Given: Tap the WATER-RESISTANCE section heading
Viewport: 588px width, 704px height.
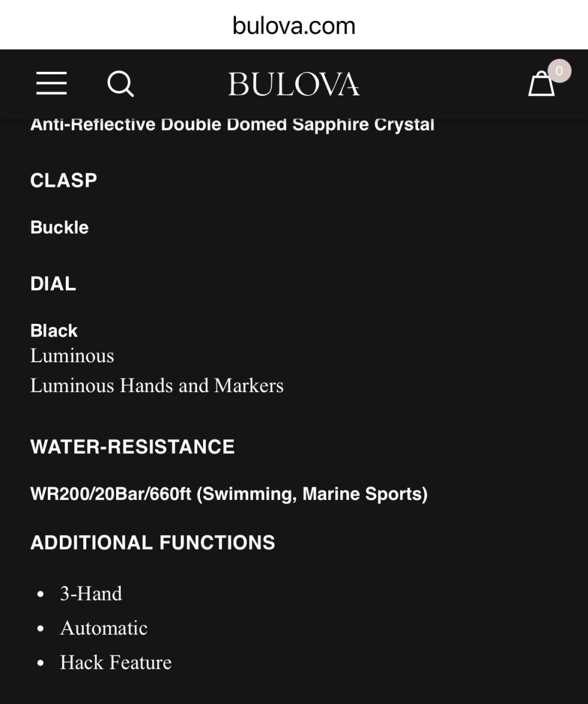Looking at the screenshot, I should click(x=132, y=447).
